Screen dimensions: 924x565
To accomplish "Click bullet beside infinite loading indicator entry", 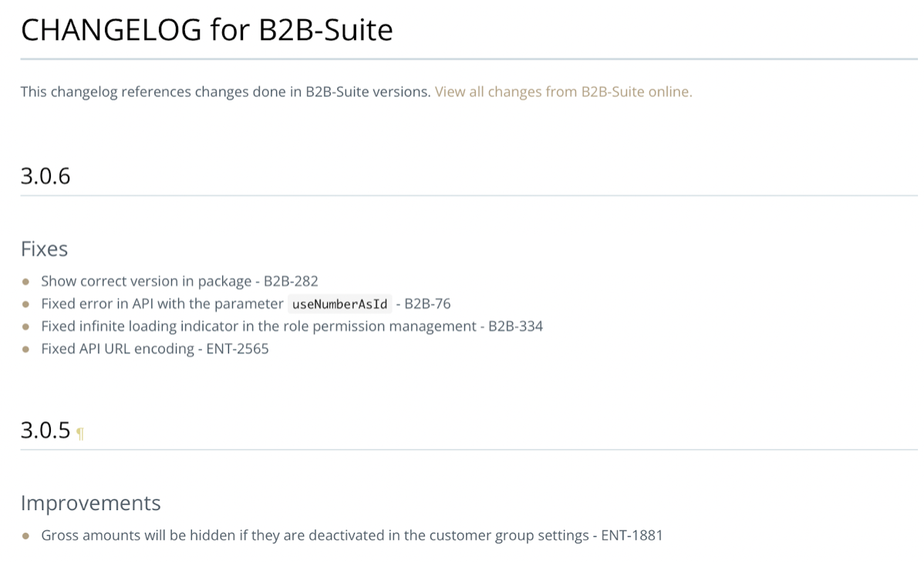I will (25, 326).
